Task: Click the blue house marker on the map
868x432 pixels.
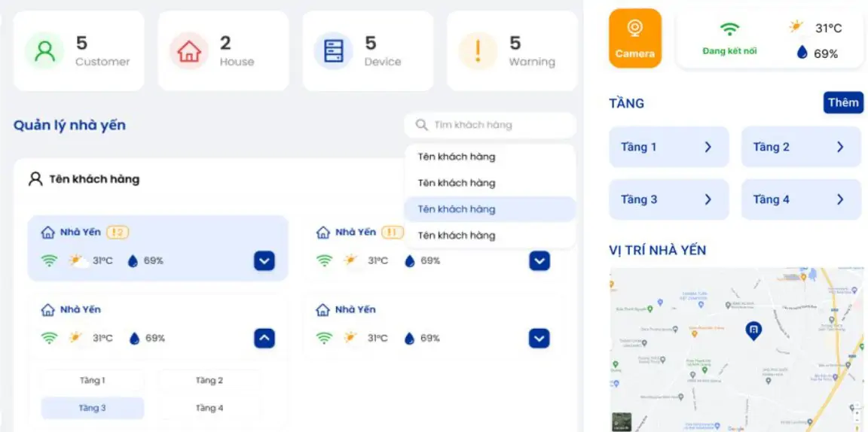Action: (x=753, y=330)
